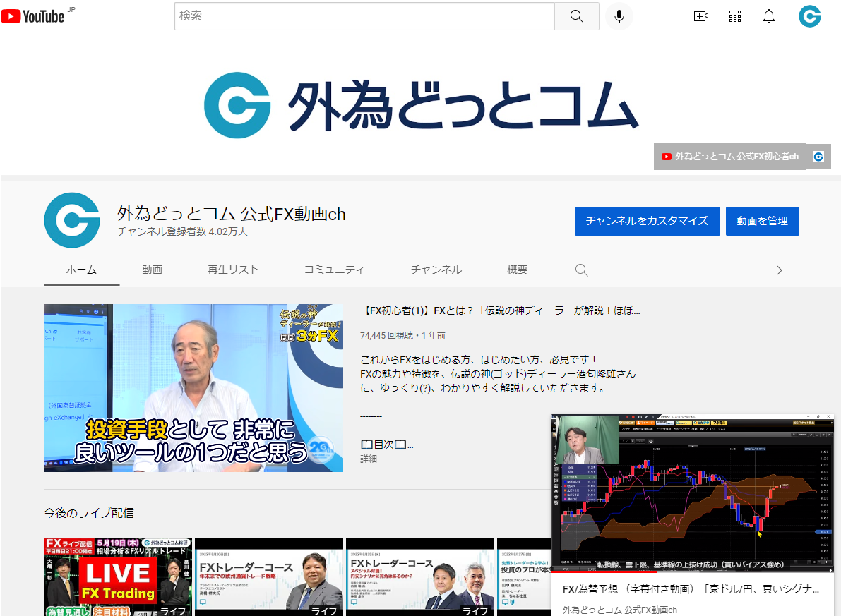Open FXトレーダーコース 欧州通貨トレード戦略 thumbnail
Image resolution: width=841 pixels, height=616 pixels.
click(x=269, y=577)
